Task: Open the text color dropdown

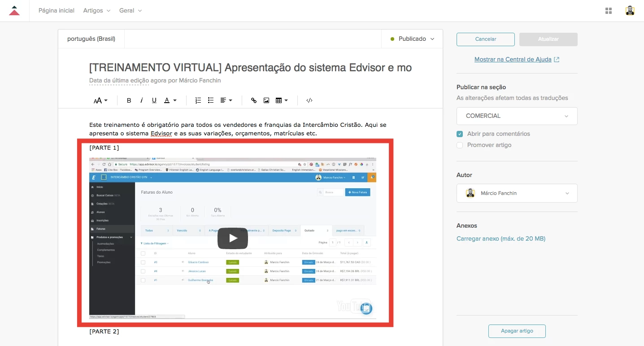Action: pos(170,100)
